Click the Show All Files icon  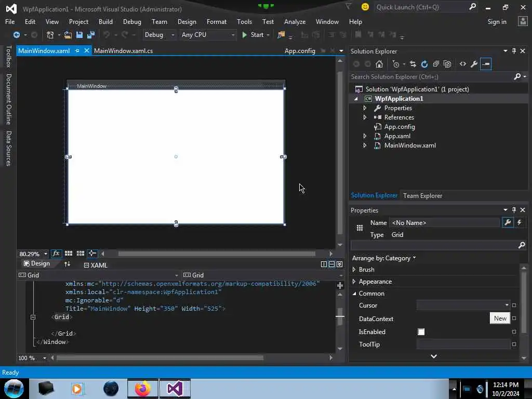click(x=447, y=64)
